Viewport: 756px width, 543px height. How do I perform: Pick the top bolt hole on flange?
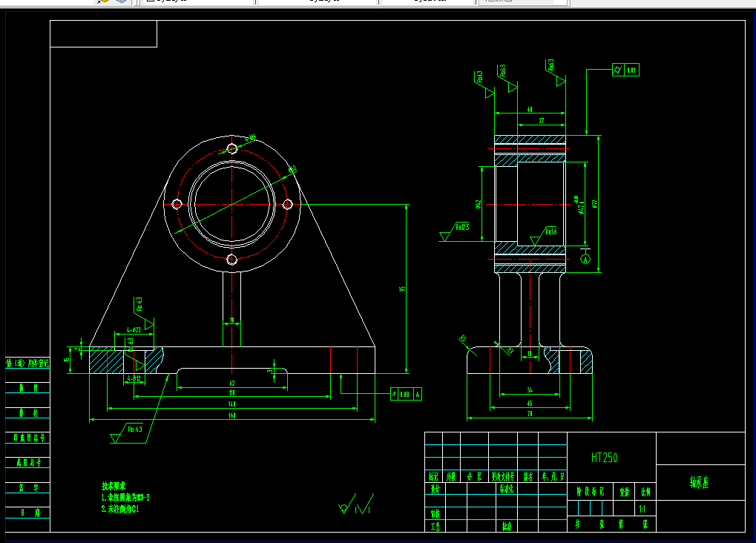[232, 148]
